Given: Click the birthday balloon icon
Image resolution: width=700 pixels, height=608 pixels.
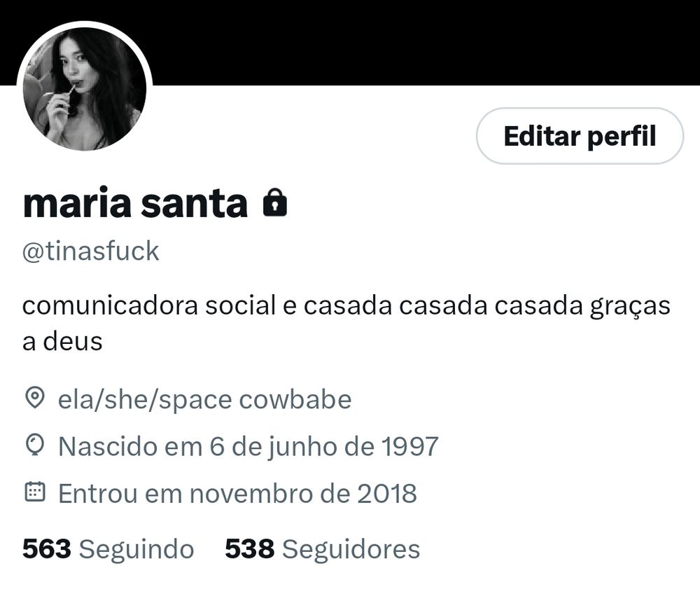Looking at the screenshot, I should pos(35,445).
